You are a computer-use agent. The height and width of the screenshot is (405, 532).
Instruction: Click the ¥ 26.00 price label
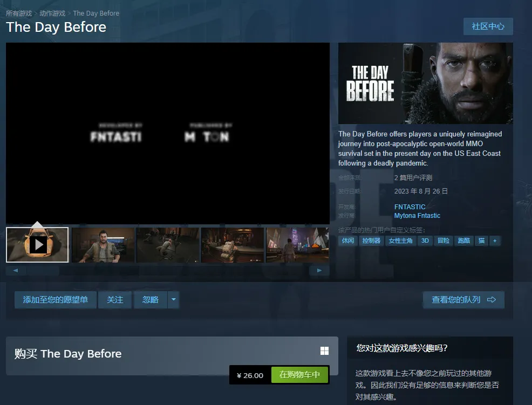click(250, 375)
